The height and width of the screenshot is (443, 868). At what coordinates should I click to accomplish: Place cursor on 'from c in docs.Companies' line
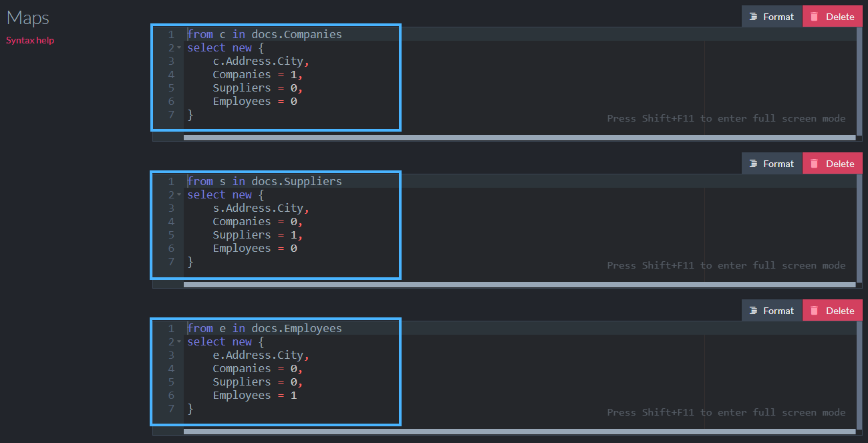pos(265,34)
